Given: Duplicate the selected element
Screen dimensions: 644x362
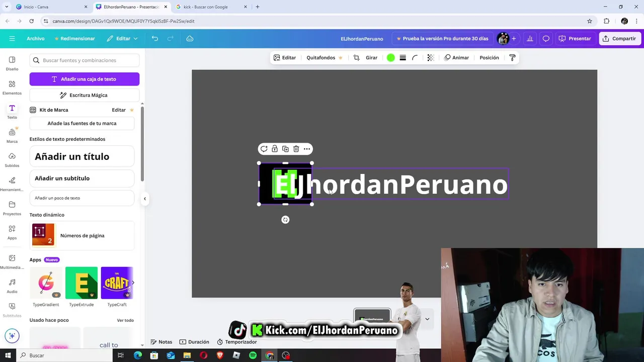Looking at the screenshot, I should coord(285,149).
